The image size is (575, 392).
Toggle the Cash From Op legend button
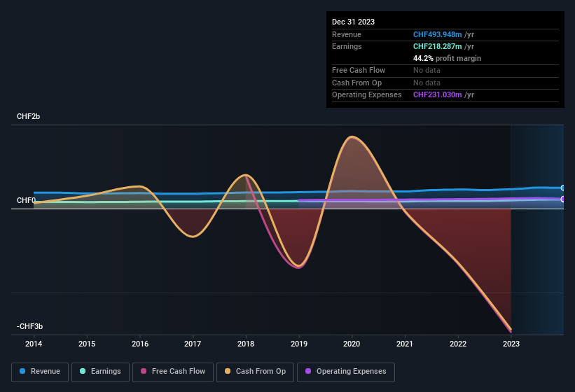(255, 372)
